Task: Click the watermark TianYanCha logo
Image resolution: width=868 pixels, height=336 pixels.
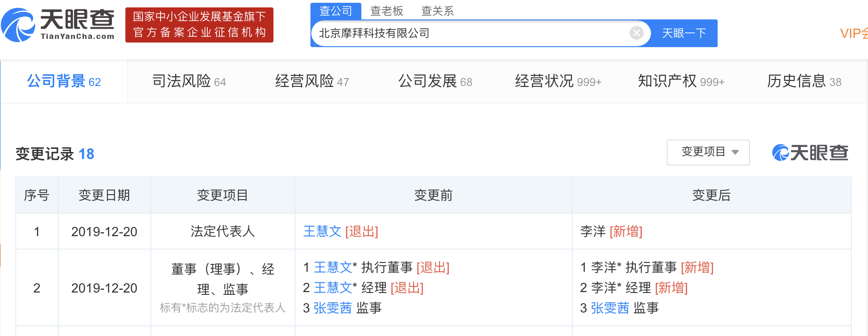Action: (x=810, y=153)
